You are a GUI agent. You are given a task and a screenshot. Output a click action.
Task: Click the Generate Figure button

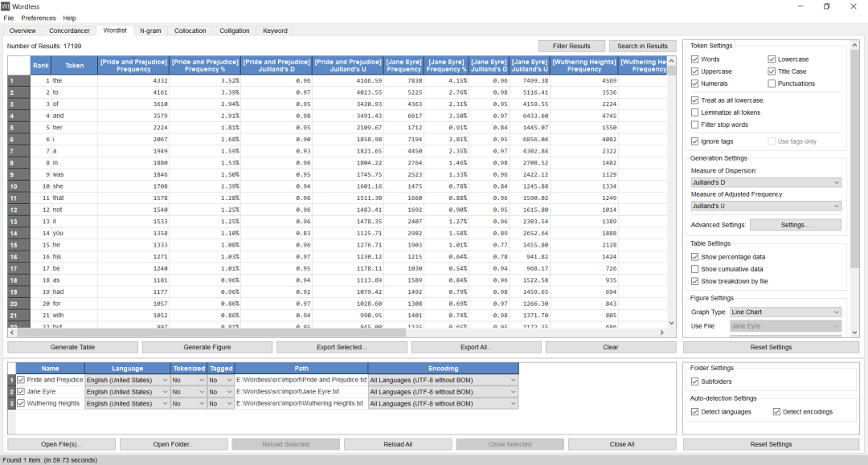pos(207,347)
